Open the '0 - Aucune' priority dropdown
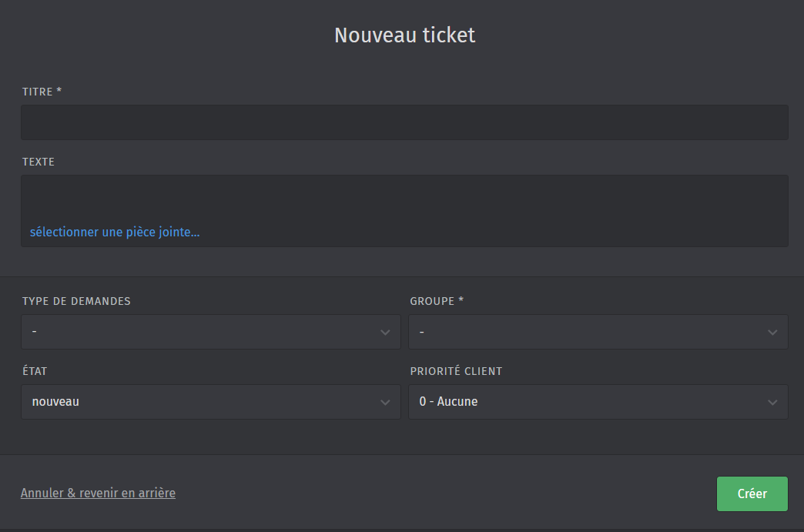The width and height of the screenshot is (804, 532). click(x=598, y=403)
